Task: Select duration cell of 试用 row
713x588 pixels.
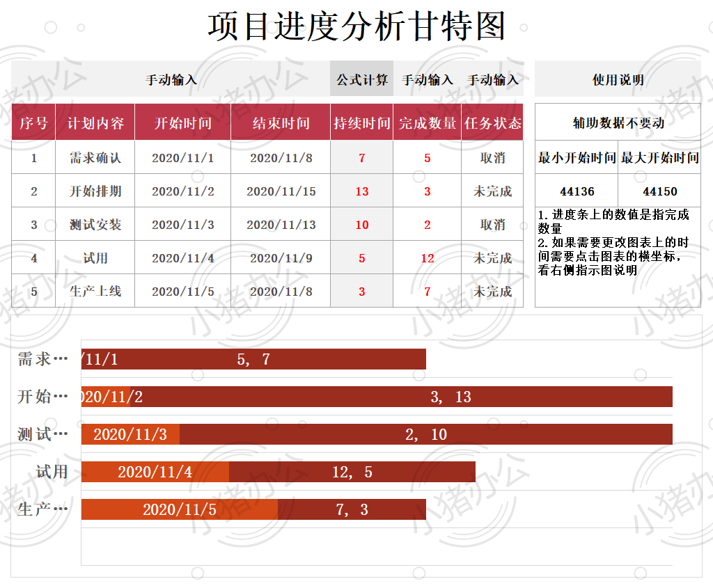Action: pyautogui.click(x=361, y=257)
